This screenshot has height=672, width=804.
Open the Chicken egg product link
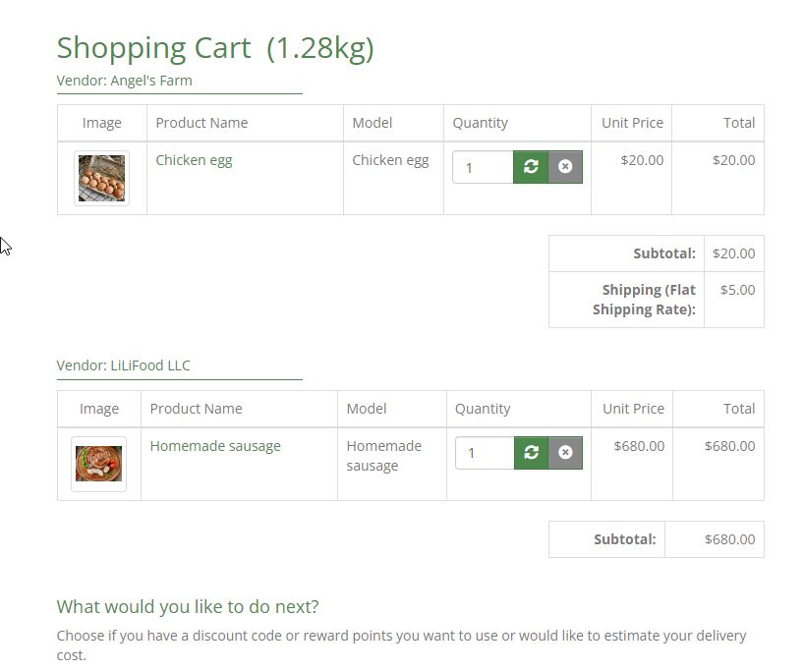pyautogui.click(x=194, y=160)
